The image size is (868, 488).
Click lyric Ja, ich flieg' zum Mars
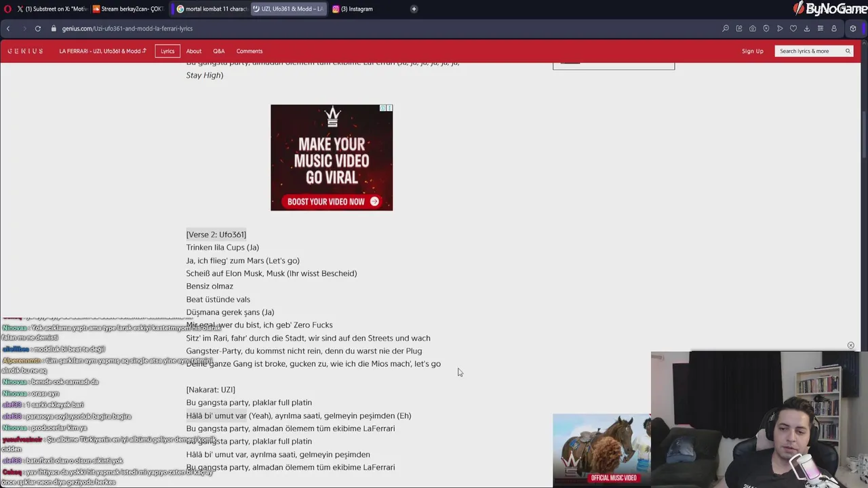point(243,260)
